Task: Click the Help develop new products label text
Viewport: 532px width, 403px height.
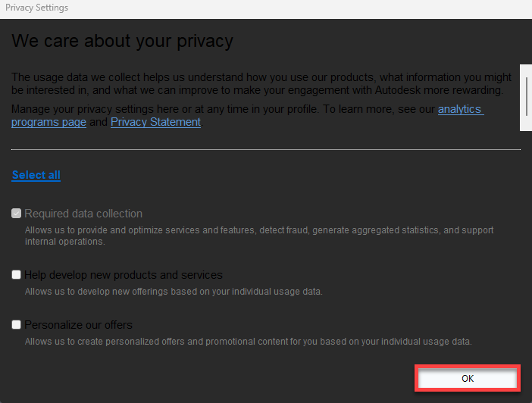Action: tap(123, 275)
